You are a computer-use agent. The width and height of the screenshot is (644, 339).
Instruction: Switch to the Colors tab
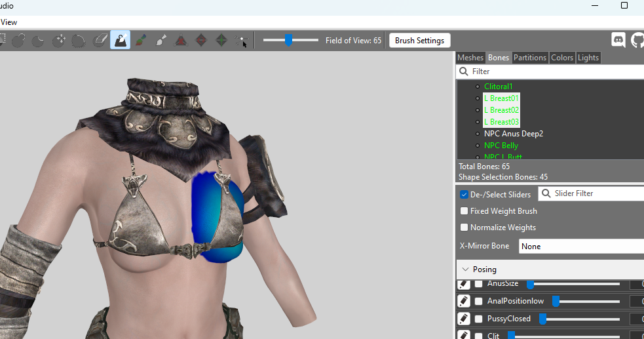562,58
